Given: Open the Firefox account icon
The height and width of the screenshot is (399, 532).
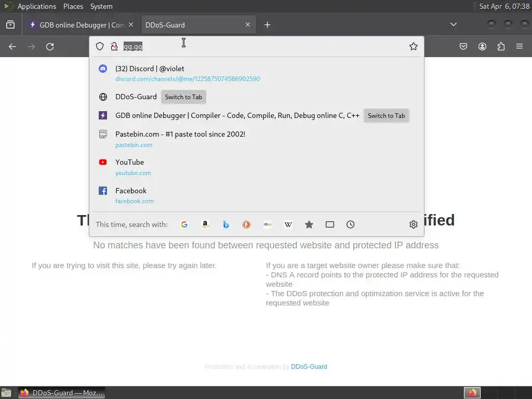Looking at the screenshot, I should [482, 46].
